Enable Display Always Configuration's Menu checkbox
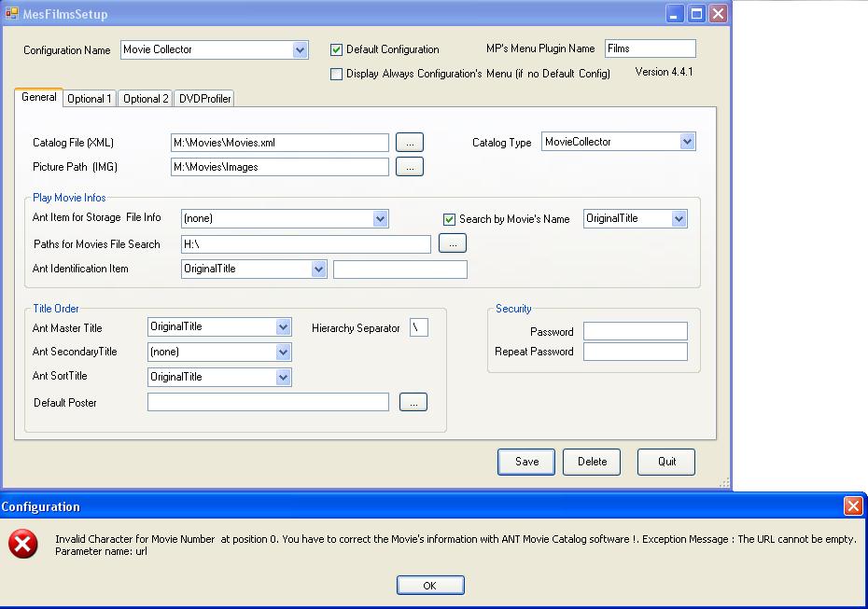This screenshot has width=868, height=609. 337,75
